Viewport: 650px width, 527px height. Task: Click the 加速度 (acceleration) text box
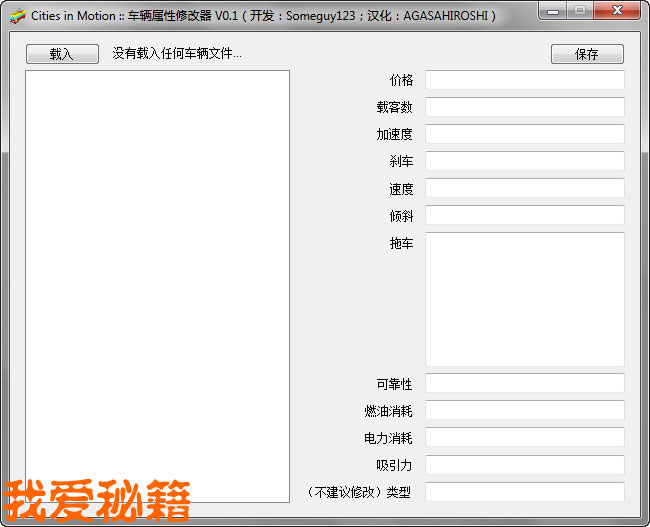pos(524,134)
